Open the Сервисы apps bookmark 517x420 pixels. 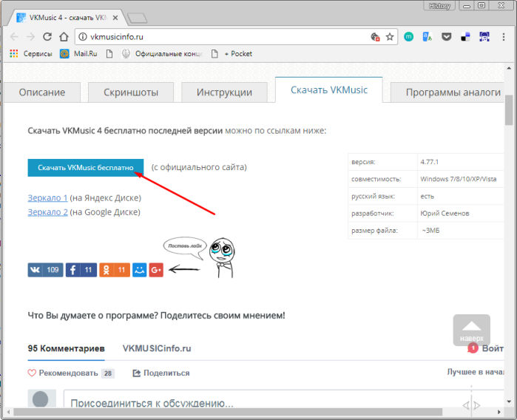[x=31, y=54]
